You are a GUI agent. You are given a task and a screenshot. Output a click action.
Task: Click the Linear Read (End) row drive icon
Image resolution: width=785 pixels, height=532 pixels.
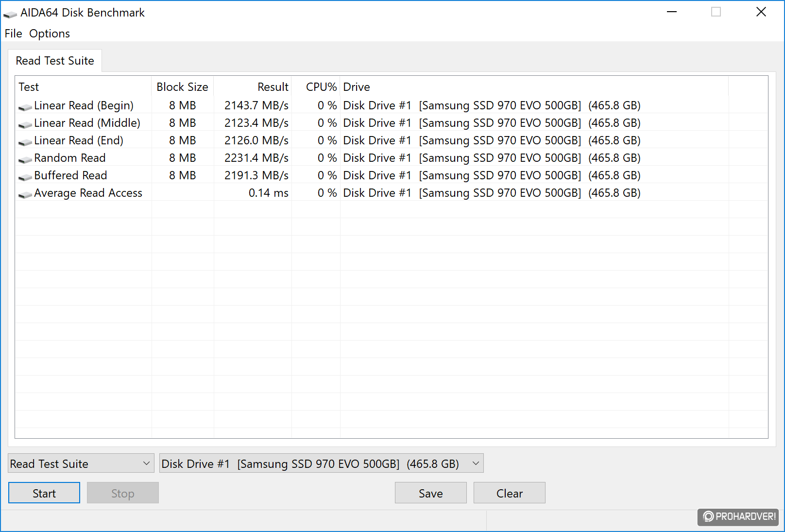click(25, 142)
